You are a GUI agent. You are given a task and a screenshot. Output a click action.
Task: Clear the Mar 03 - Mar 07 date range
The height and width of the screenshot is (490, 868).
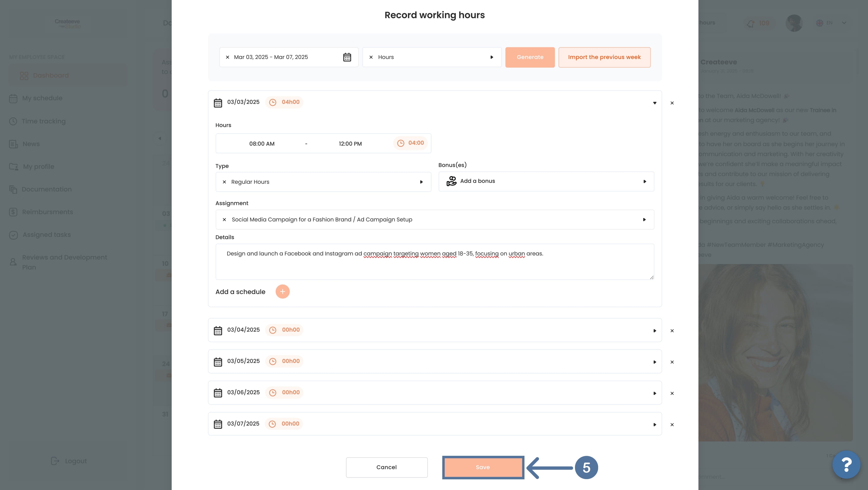(227, 57)
